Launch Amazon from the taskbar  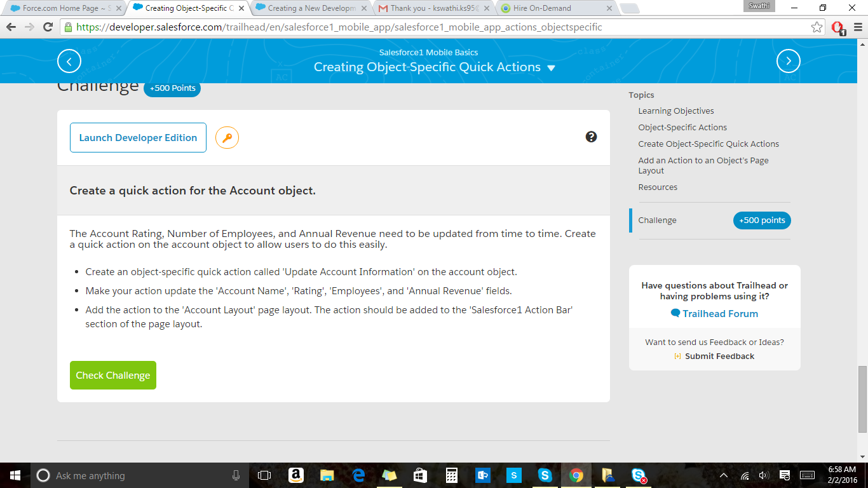(295, 475)
